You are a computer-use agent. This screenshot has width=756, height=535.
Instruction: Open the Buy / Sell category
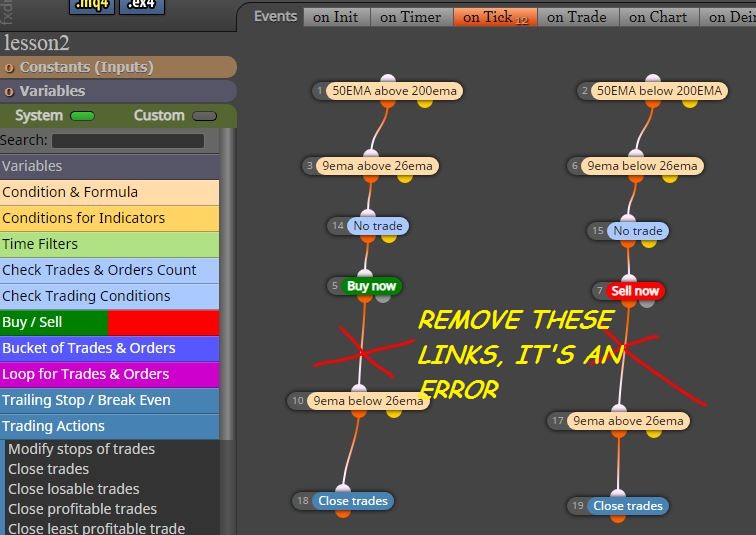[109, 322]
